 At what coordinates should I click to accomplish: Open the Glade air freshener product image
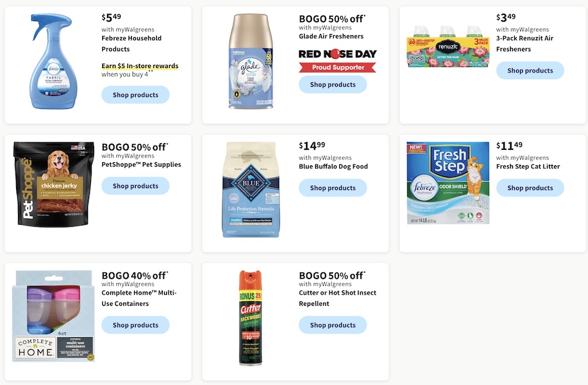pos(251,61)
